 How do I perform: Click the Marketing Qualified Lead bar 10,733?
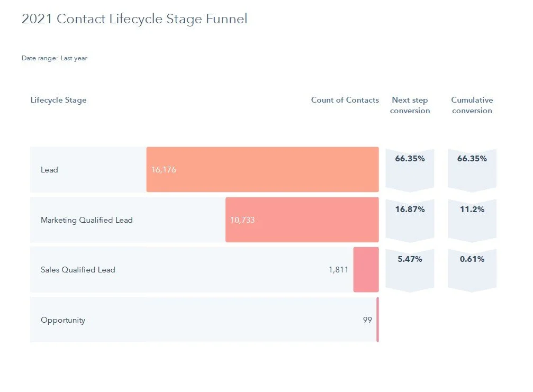[x=302, y=220]
